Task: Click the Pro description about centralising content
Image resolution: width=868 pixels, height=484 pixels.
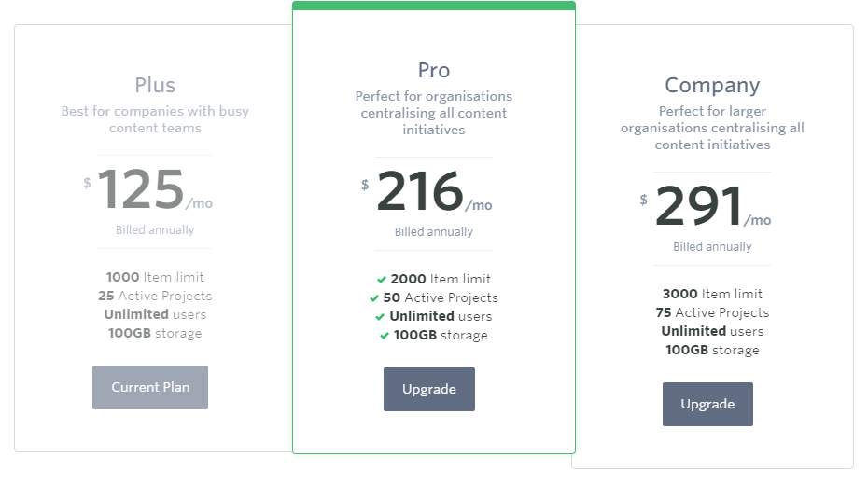Action: (x=434, y=113)
